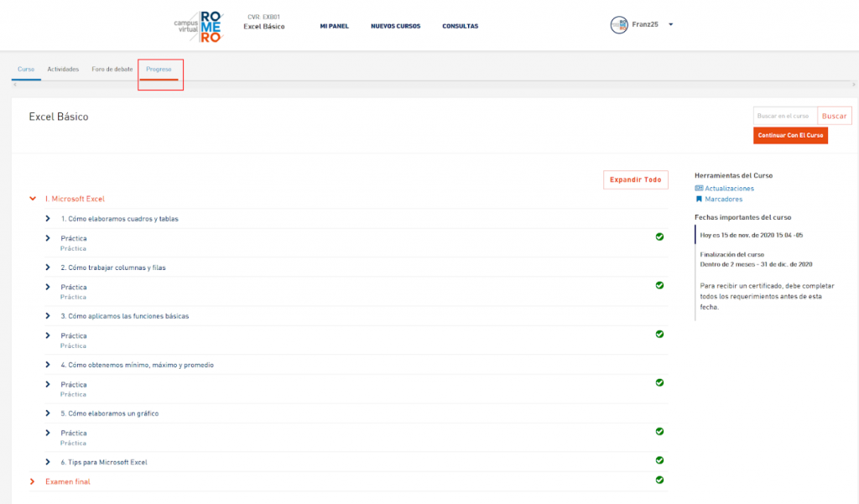This screenshot has width=859, height=504.
Task: Click green checkmark of Práctica under lesson 5
Action: coord(659,431)
